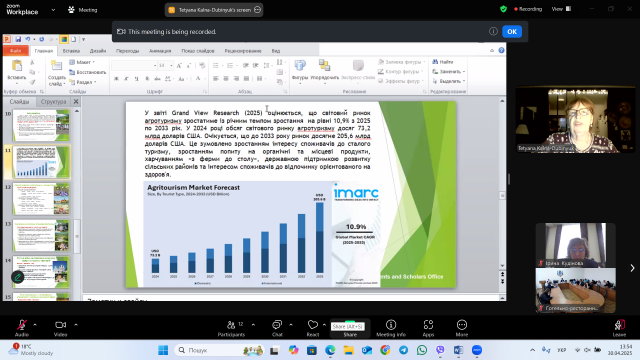Viewport: 640px width, 360px height.
Task: Open the Zoom Workplace dropdown arrow
Action: [53, 10]
